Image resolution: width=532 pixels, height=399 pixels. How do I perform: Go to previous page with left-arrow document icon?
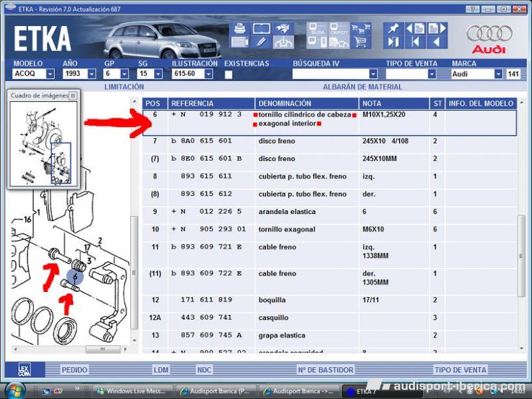[x=415, y=29]
